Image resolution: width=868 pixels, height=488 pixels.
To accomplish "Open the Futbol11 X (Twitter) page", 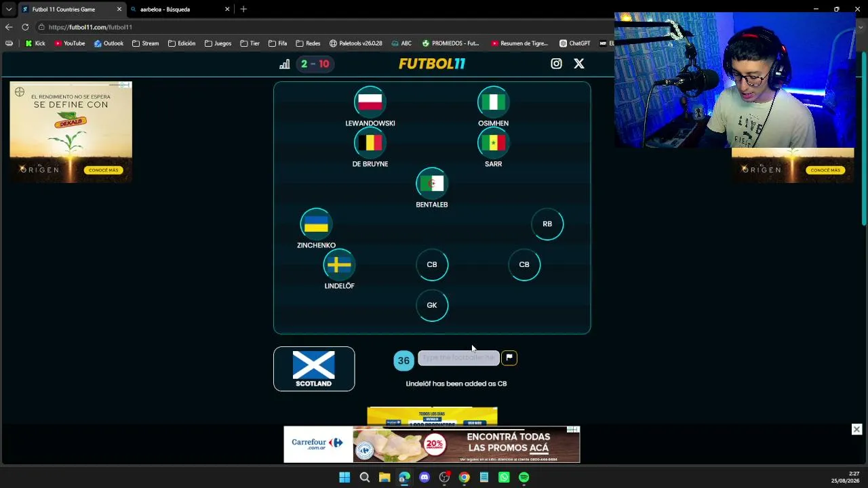I will (579, 64).
